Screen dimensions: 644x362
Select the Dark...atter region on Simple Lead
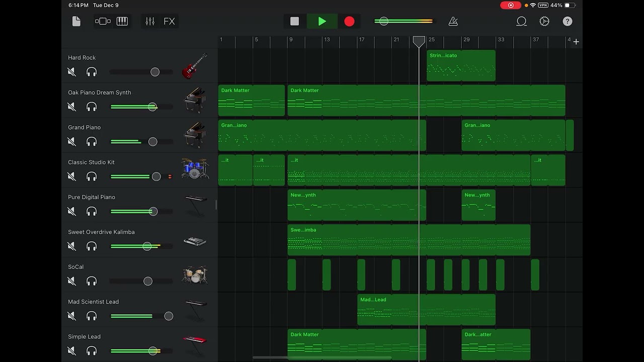(x=496, y=344)
